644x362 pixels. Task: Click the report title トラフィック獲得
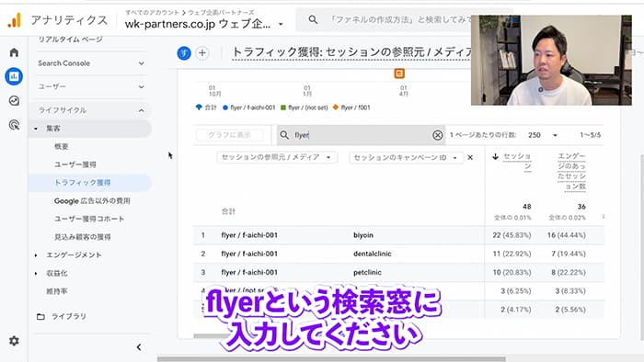tap(351, 52)
